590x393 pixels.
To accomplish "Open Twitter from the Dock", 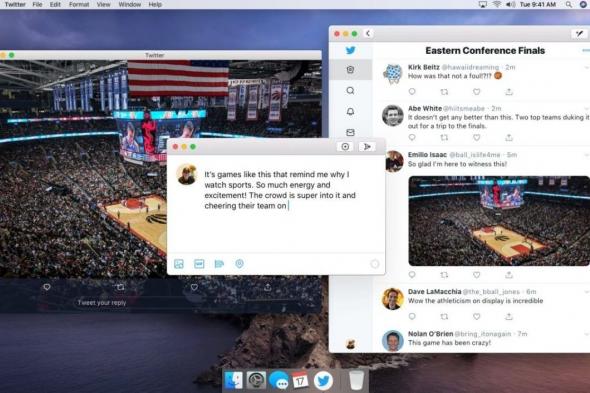I will [323, 381].
